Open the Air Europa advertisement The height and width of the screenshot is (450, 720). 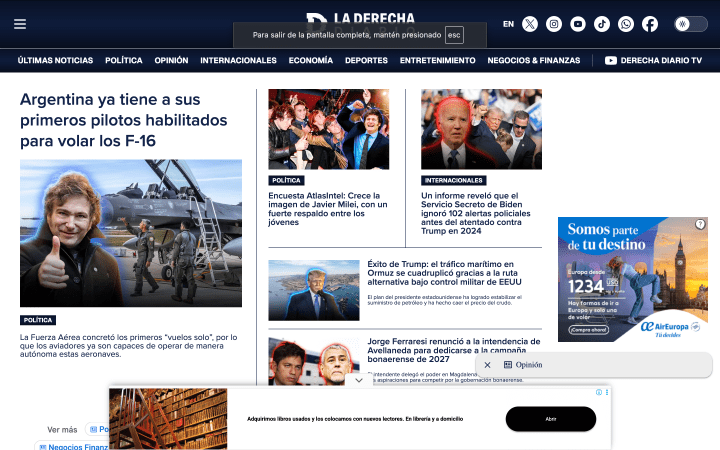coord(633,279)
